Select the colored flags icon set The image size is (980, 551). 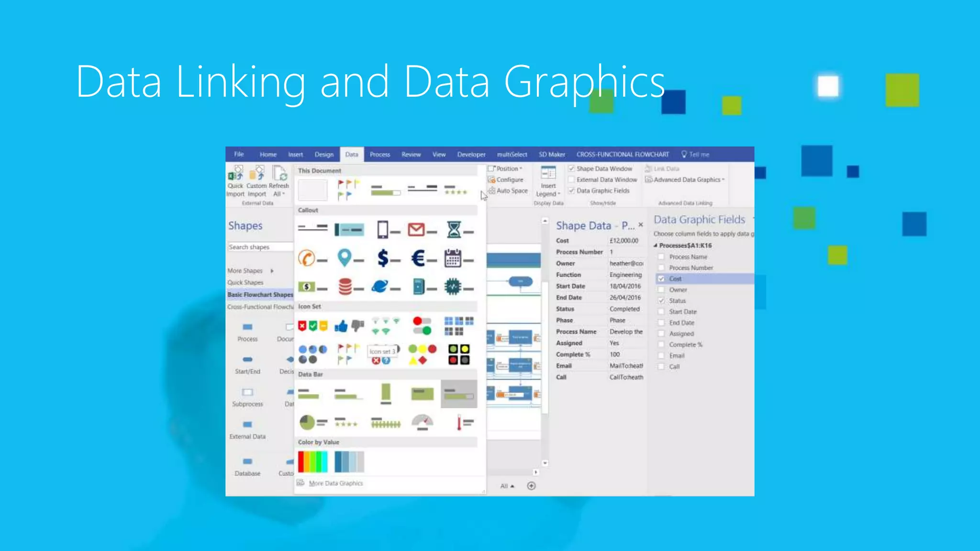(348, 354)
